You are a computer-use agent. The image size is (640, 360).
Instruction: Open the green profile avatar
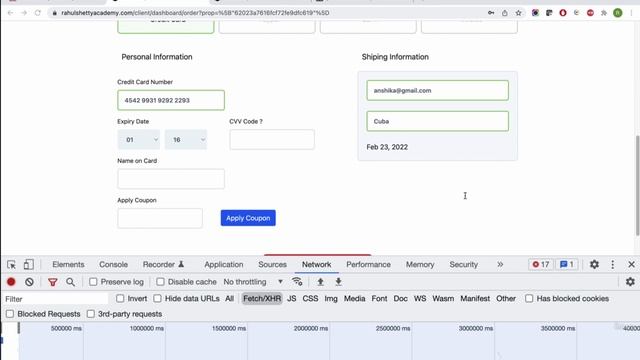[618, 13]
